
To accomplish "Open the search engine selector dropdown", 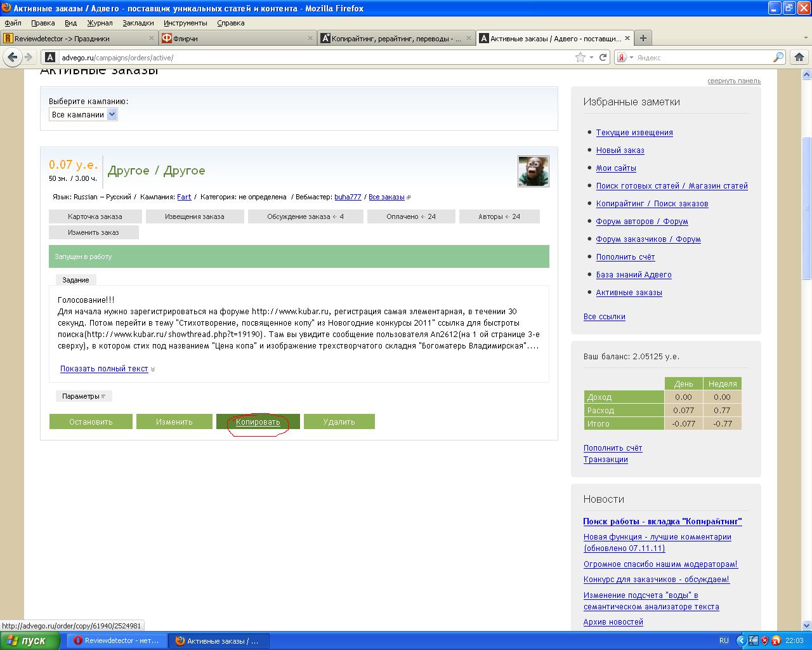I will coord(631,57).
